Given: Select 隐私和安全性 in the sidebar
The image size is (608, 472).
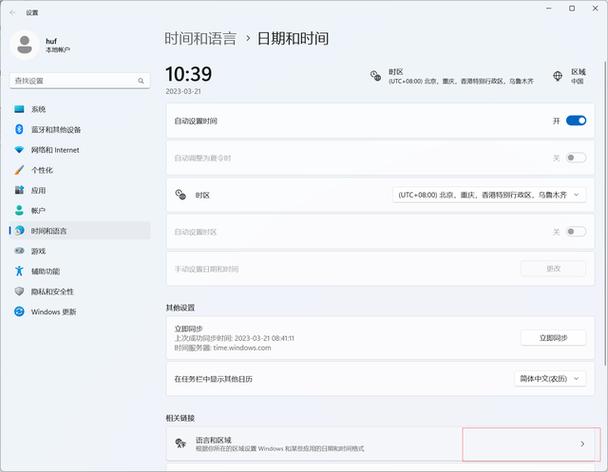Looking at the screenshot, I should pos(79,291).
